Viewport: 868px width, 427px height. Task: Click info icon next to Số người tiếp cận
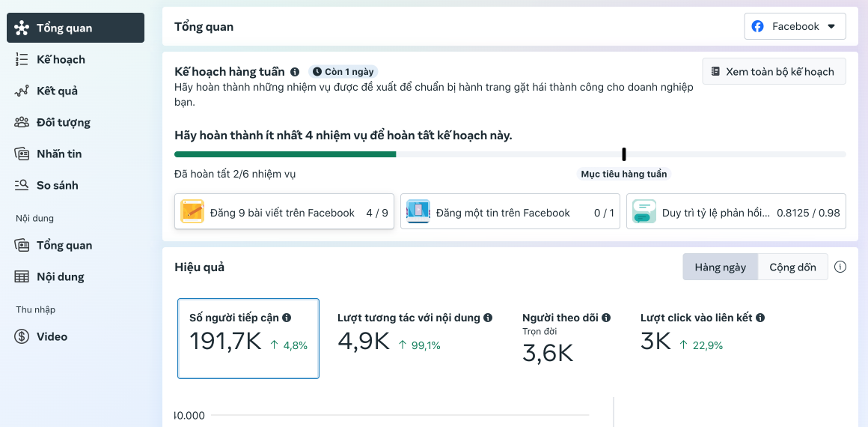tap(287, 318)
